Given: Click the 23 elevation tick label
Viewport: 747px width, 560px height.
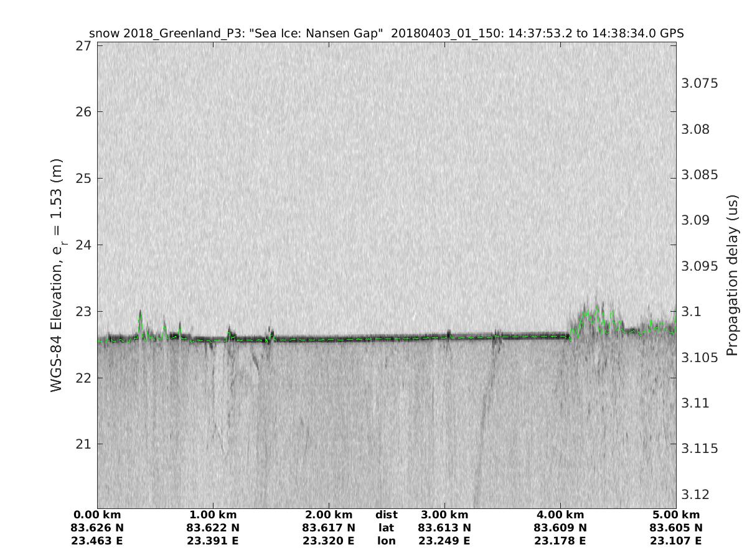Looking at the screenshot, I should coord(83,311).
